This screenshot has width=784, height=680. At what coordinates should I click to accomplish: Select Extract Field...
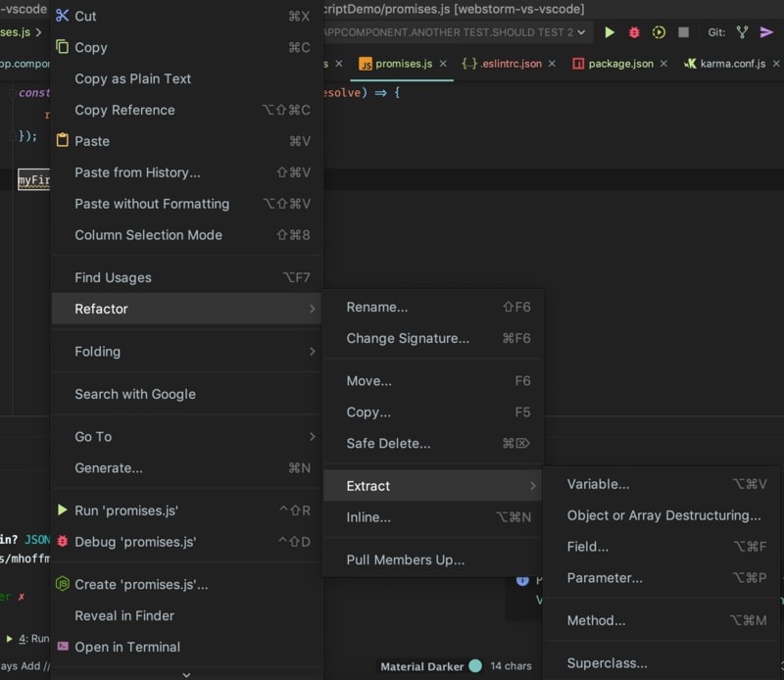(x=662, y=546)
